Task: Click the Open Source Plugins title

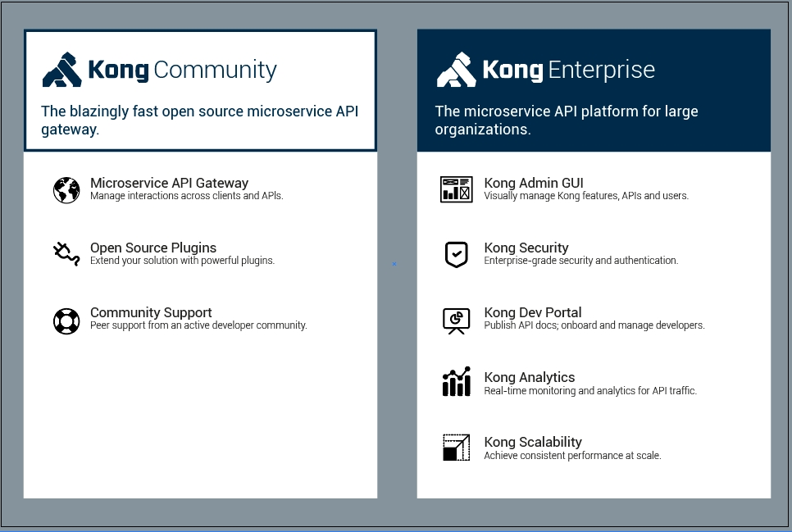Action: [153, 248]
